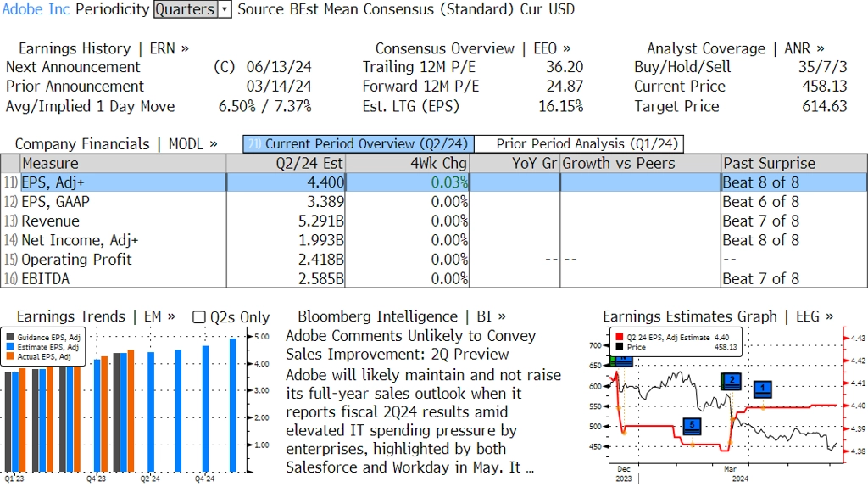
Task: Select the Operating Profit row
Action: coord(434,260)
